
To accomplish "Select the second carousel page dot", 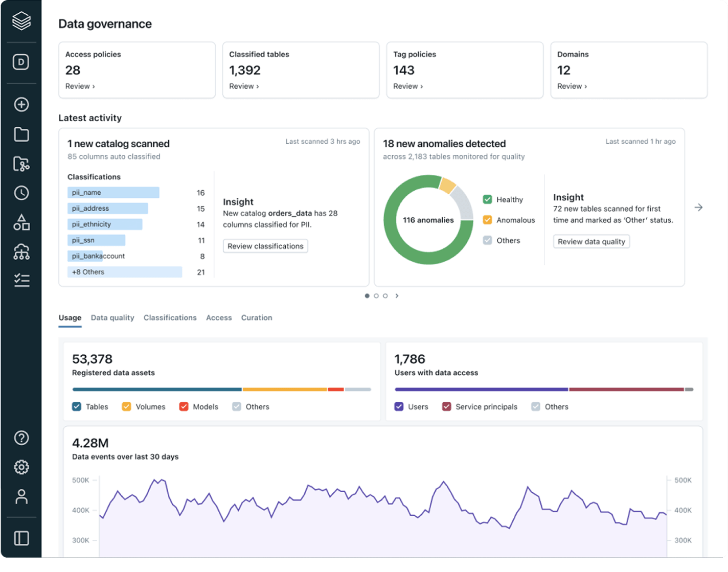I will point(376,296).
